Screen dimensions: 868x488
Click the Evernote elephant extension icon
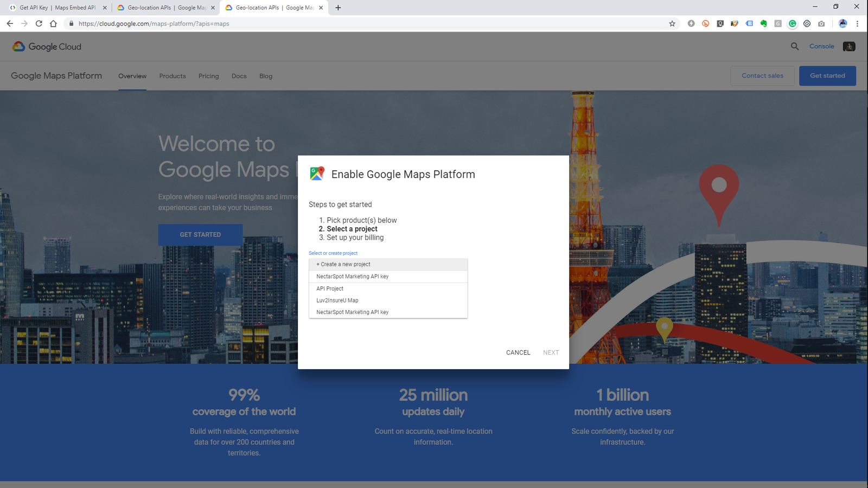[763, 24]
